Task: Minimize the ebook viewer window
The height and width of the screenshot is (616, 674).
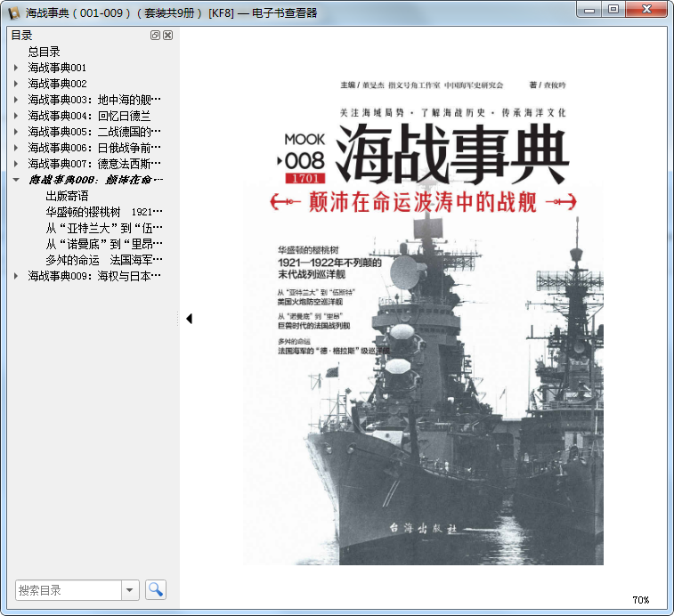Action: point(589,10)
